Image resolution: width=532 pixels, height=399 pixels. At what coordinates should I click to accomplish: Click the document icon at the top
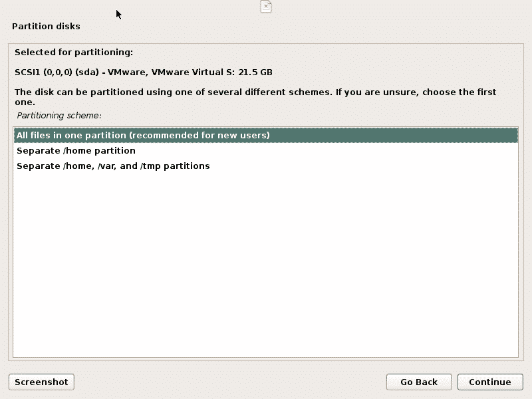[266, 7]
